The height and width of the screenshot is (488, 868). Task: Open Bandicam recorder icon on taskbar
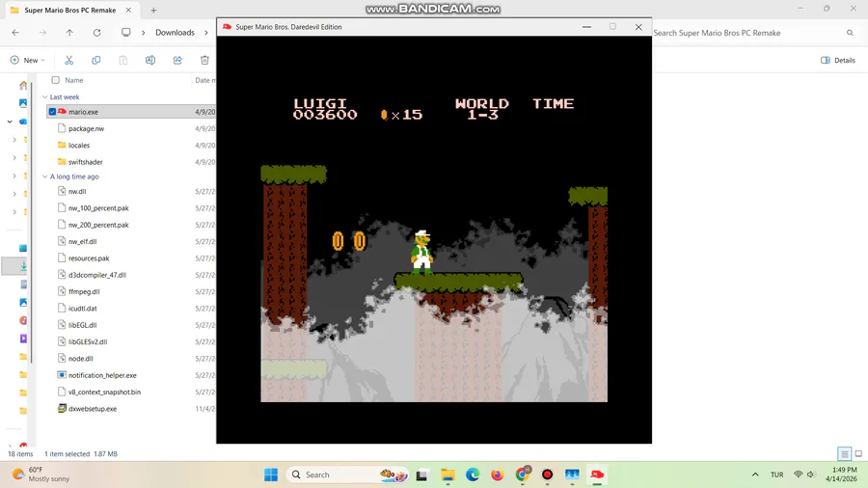coord(547,474)
